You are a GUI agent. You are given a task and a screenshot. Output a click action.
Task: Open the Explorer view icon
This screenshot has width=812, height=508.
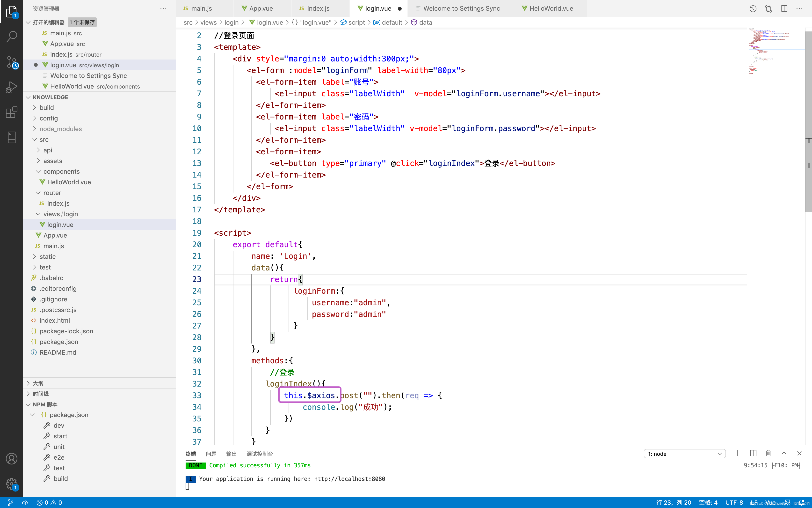pos(11,12)
